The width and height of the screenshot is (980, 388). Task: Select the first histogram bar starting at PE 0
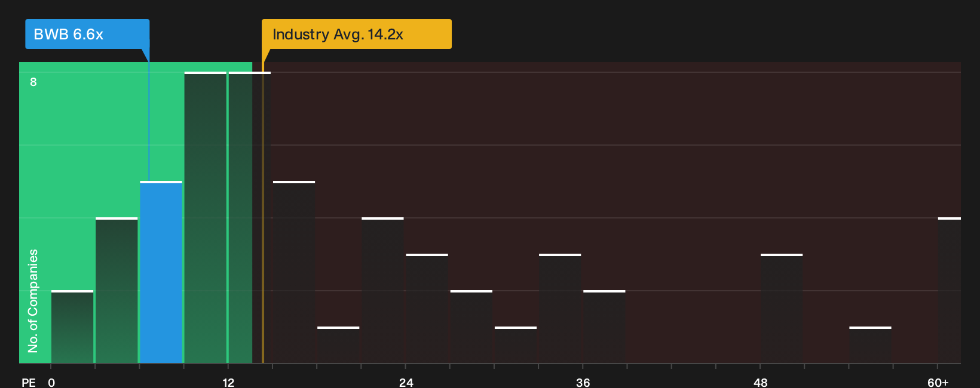[72, 327]
